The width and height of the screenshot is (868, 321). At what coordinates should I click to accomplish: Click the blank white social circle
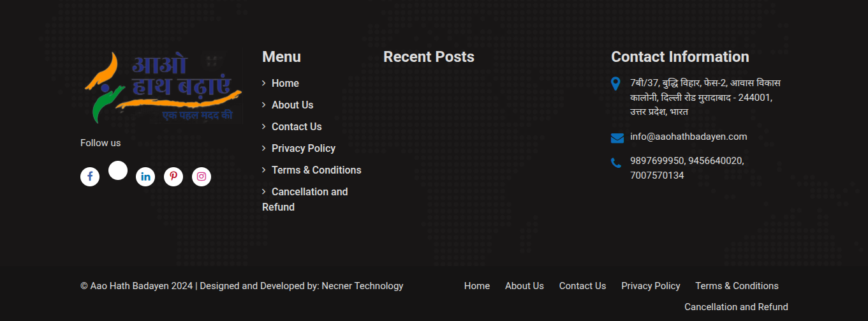coord(118,170)
